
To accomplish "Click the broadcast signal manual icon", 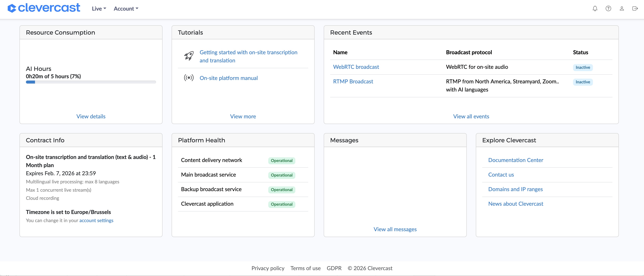I will [x=189, y=78].
